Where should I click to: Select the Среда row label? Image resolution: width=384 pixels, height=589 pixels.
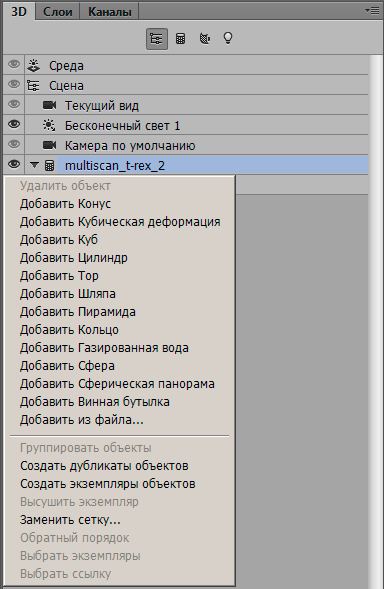coord(66,66)
